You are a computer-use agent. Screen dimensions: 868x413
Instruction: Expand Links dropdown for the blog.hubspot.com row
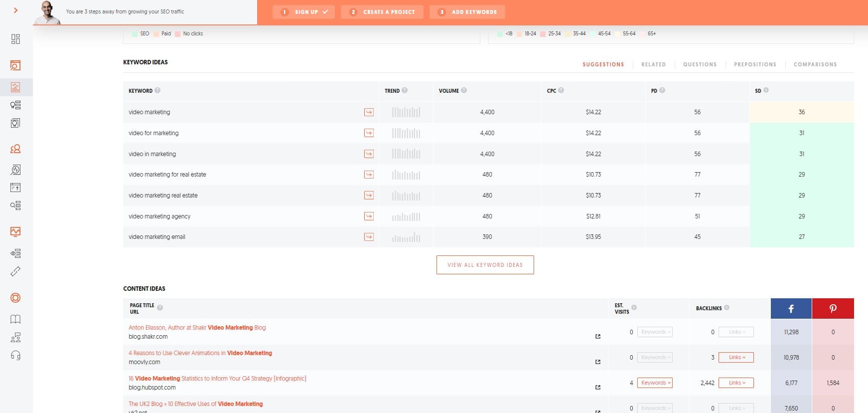736,383
